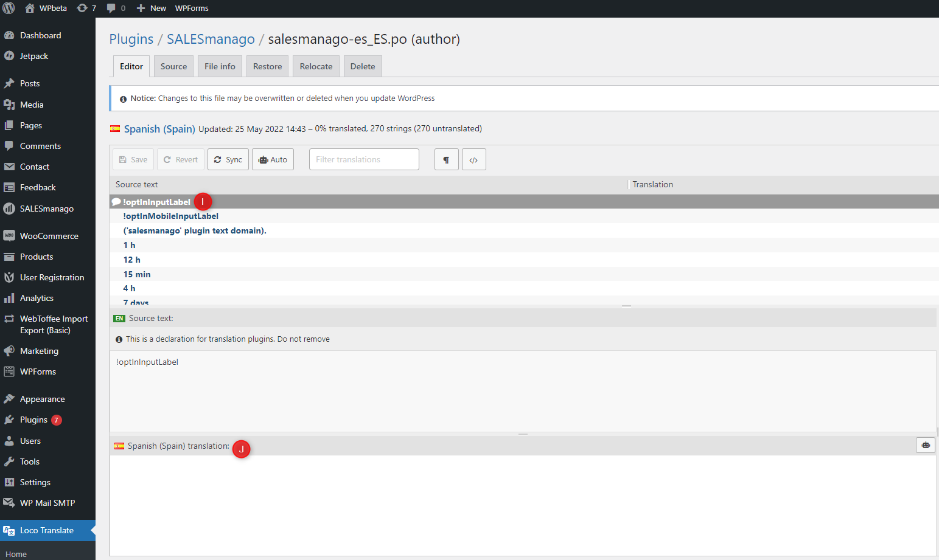This screenshot has height=560, width=939.
Task: Open the Relocate tab
Action: (x=316, y=66)
